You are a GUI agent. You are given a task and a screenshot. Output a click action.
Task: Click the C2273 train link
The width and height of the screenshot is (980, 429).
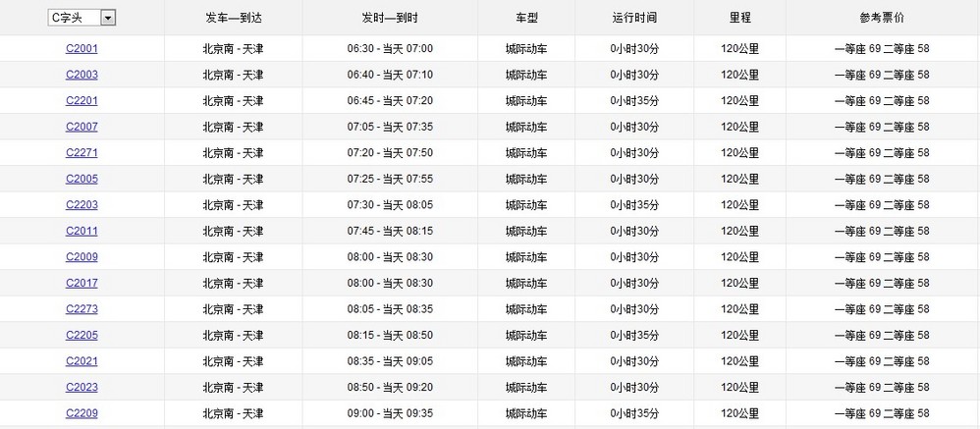pyautogui.click(x=82, y=309)
